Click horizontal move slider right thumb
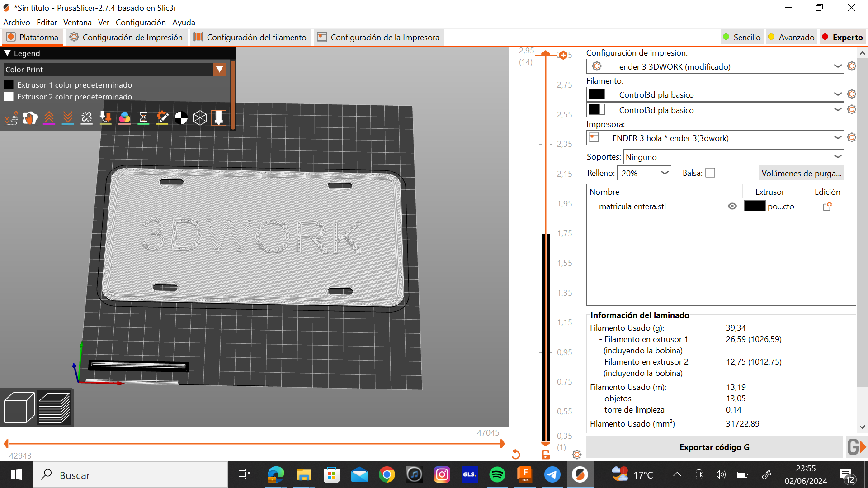This screenshot has width=868, height=488. [x=502, y=444]
